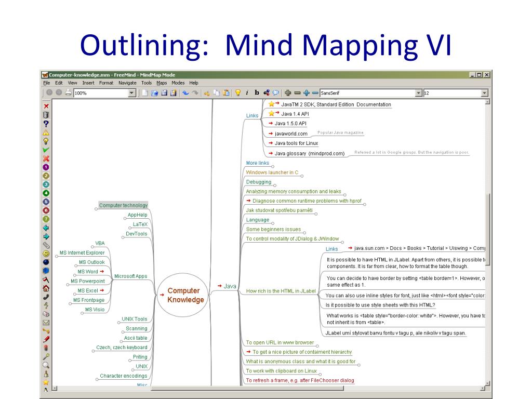Click the trash can icon in the left sidebar

click(46, 115)
